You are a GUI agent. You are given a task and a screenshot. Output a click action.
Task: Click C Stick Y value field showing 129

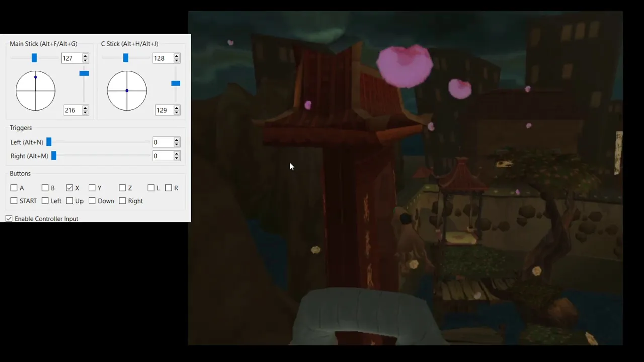pyautogui.click(x=164, y=110)
